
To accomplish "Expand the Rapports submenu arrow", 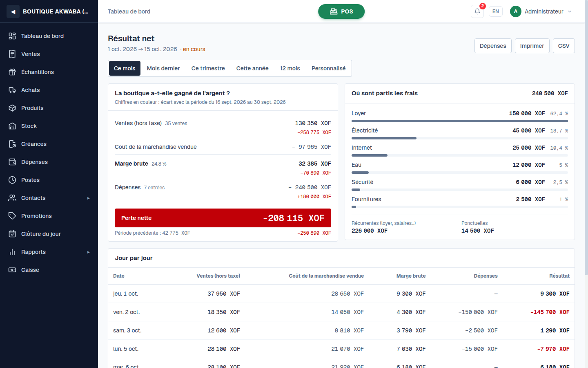I will (x=88, y=252).
